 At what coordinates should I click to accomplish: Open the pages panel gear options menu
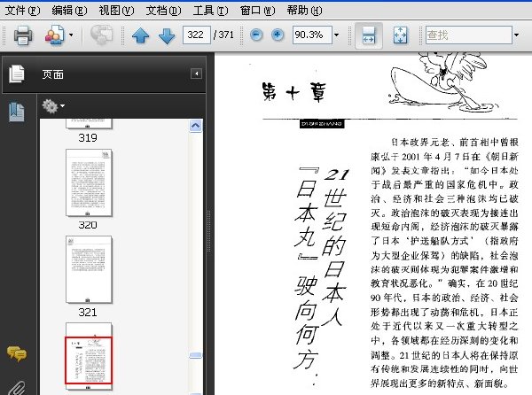click(x=53, y=106)
